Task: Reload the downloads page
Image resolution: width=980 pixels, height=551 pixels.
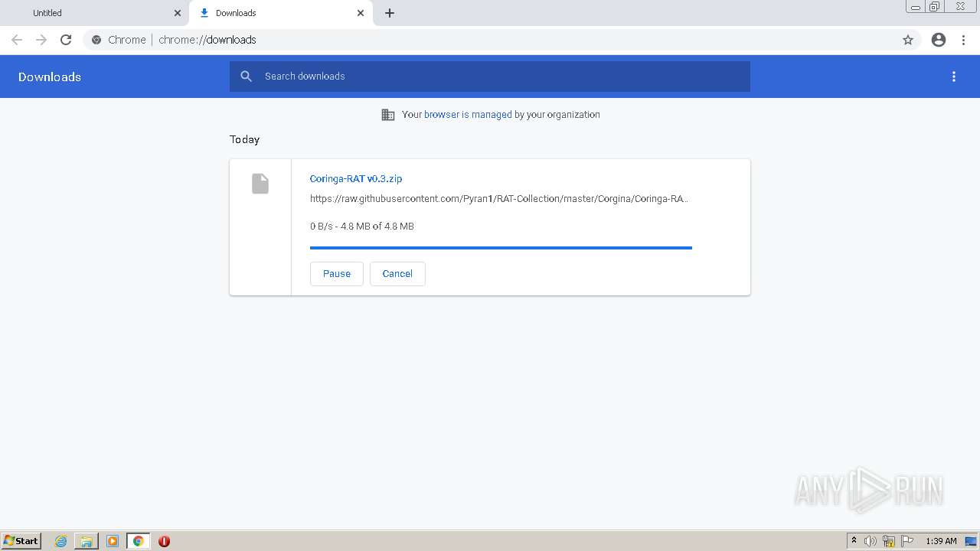Action: click(66, 40)
